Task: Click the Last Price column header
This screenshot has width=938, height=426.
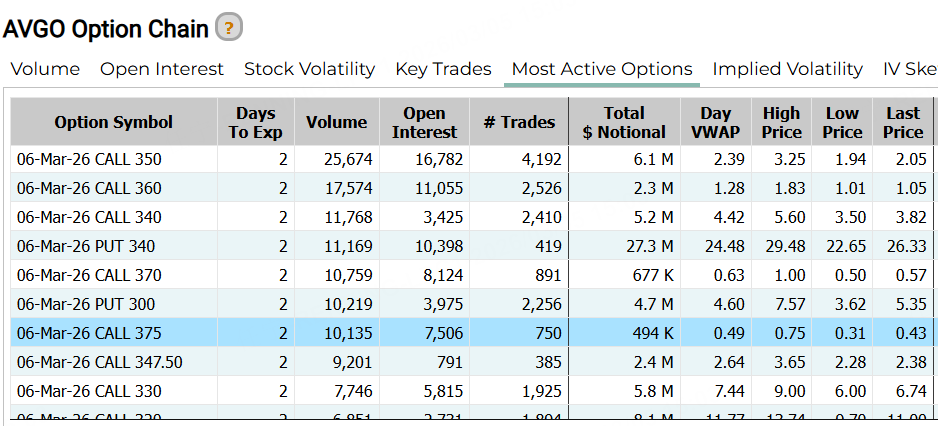Action: 902,122
